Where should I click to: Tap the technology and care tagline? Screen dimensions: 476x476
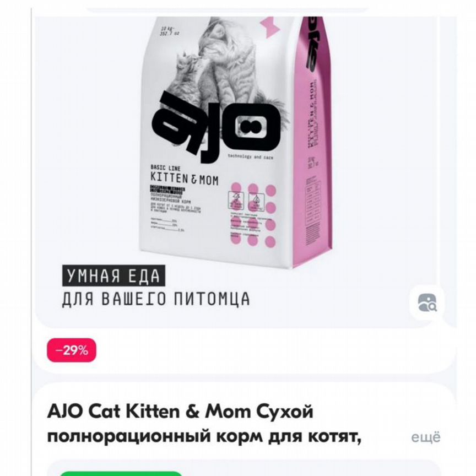pos(251,157)
